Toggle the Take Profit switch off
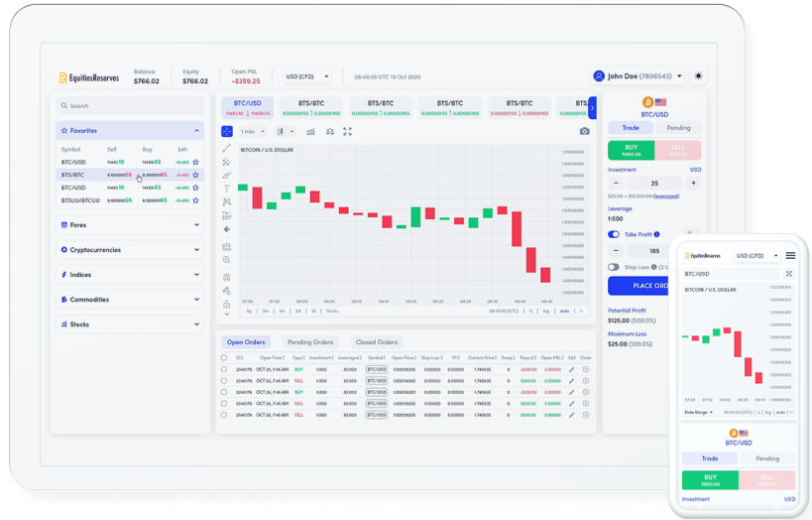The height and width of the screenshot is (520, 812). pos(614,234)
